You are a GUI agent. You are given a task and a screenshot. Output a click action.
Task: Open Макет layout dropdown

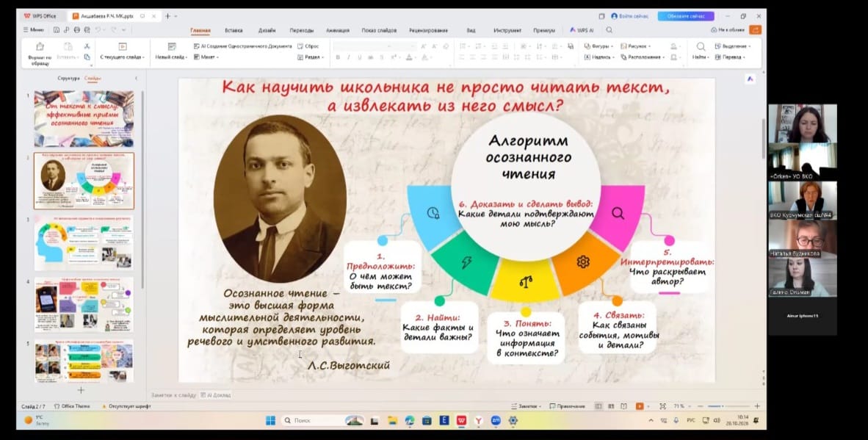206,57
